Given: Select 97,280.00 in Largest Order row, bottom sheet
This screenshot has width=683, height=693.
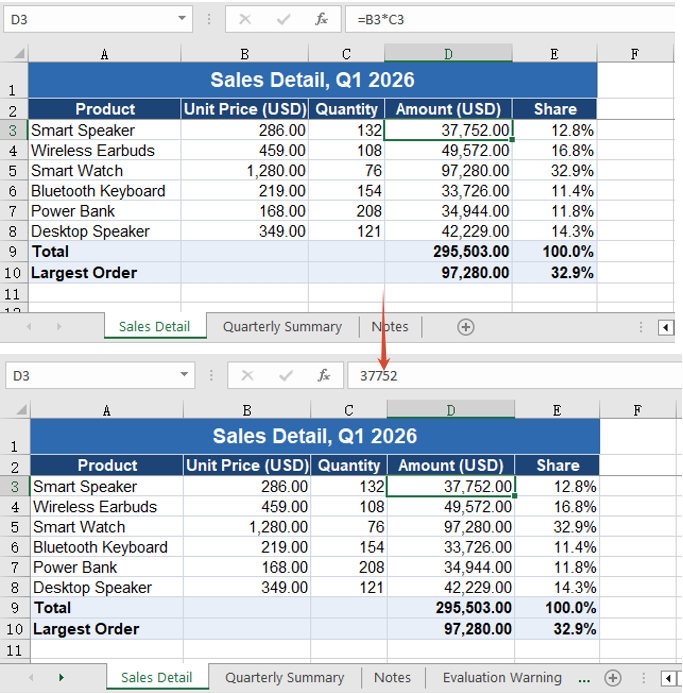Looking at the screenshot, I should tap(451, 629).
